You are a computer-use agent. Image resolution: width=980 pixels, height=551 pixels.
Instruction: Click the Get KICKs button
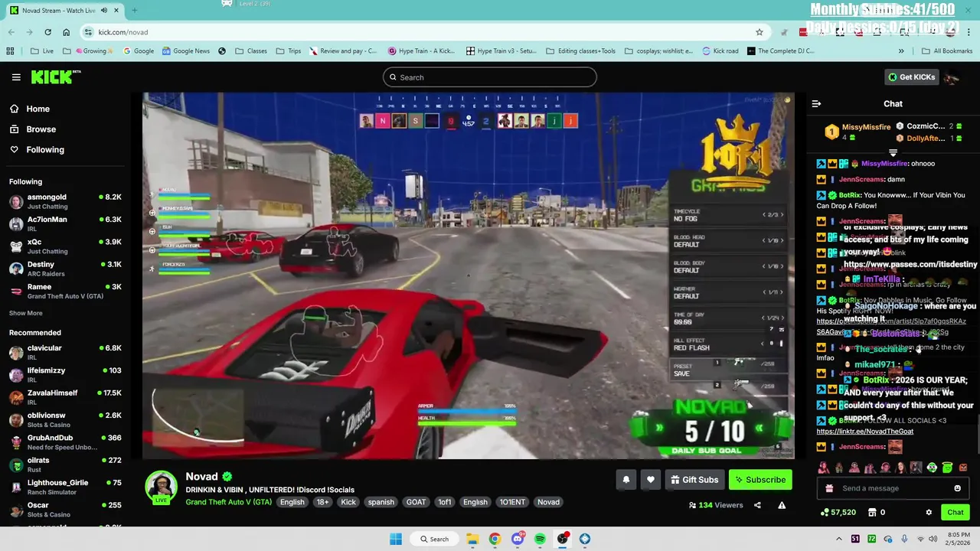[911, 77]
